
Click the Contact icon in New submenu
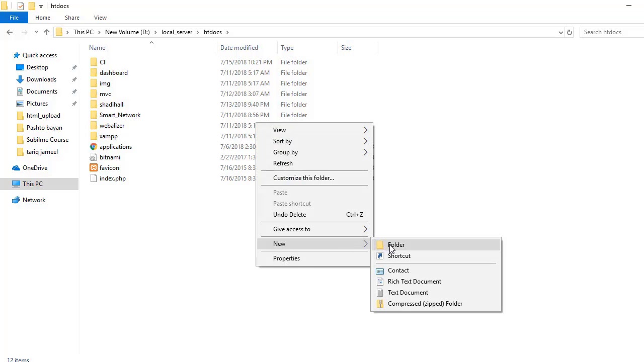[380, 270]
